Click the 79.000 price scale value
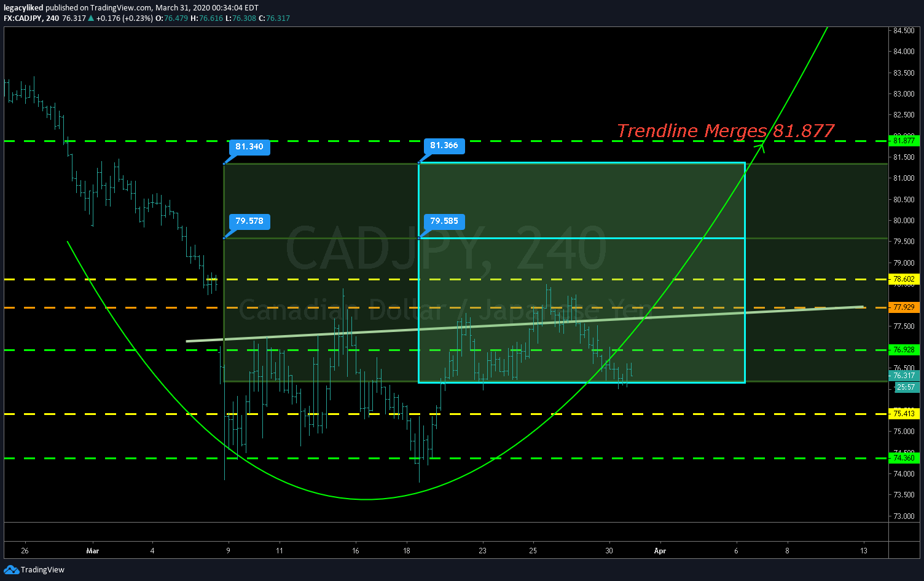Screen dimensions: 924x581 click(904, 263)
